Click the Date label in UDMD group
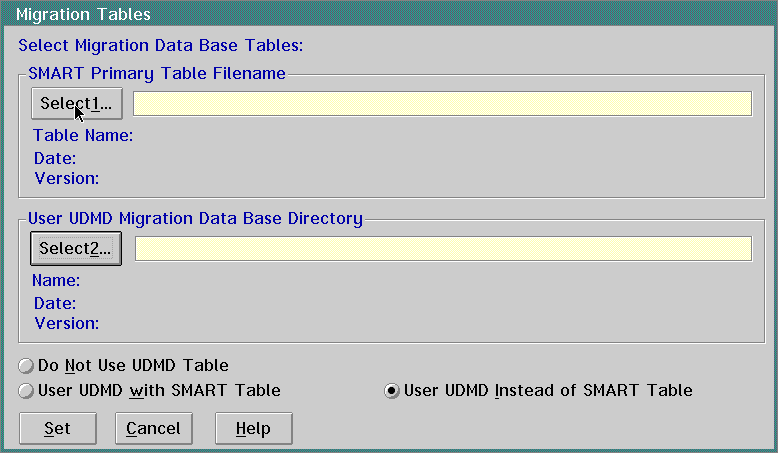This screenshot has width=778, height=453. (55, 303)
